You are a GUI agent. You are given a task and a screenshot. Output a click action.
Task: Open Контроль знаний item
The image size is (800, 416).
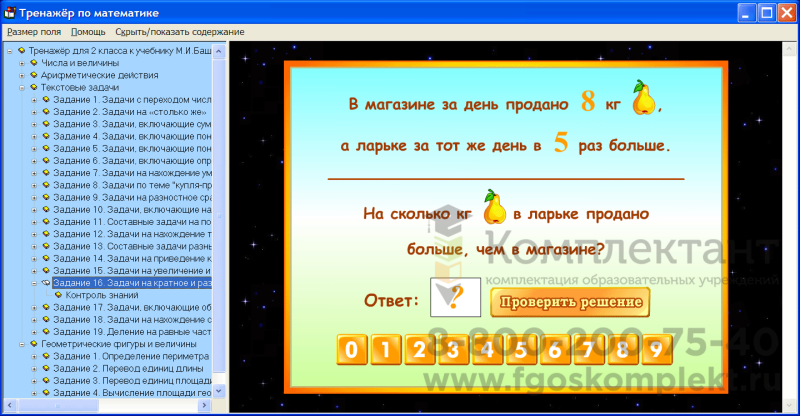click(102, 296)
